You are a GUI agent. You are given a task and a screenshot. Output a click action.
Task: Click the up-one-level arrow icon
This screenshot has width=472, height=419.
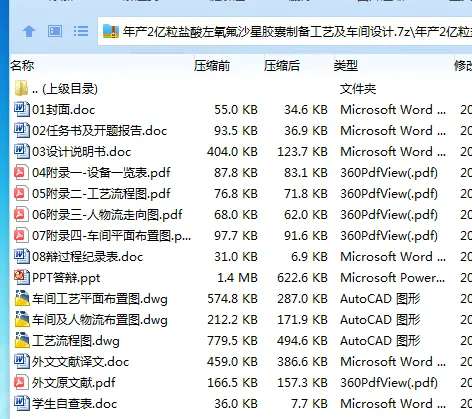coord(29,31)
